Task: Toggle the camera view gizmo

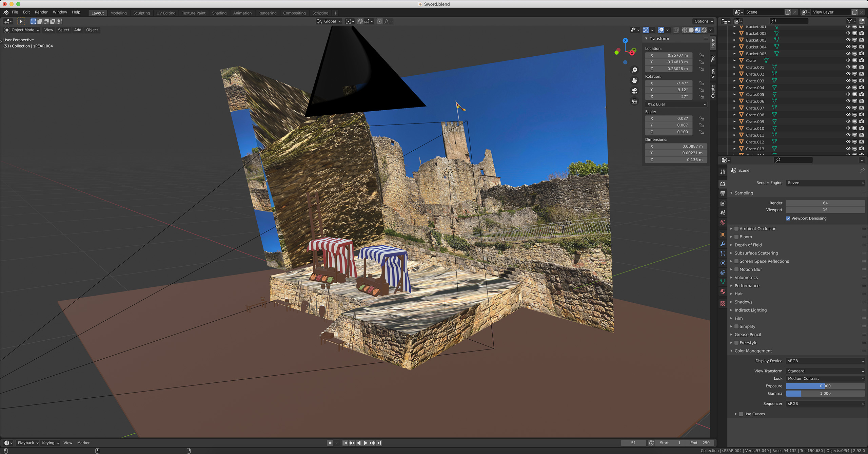Action: [634, 91]
